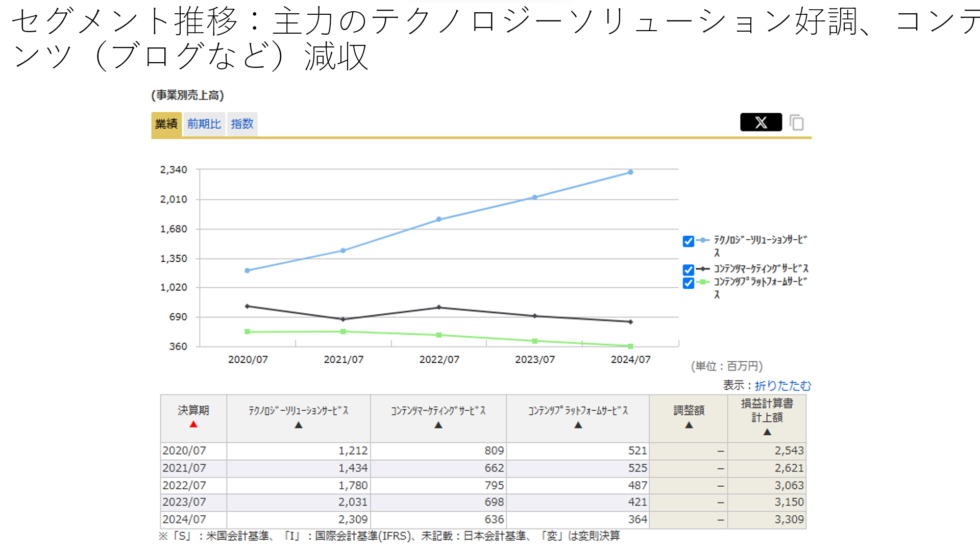This screenshot has height=551, width=980.
Task: Click the 2020/07 table row label
Action: (184, 451)
